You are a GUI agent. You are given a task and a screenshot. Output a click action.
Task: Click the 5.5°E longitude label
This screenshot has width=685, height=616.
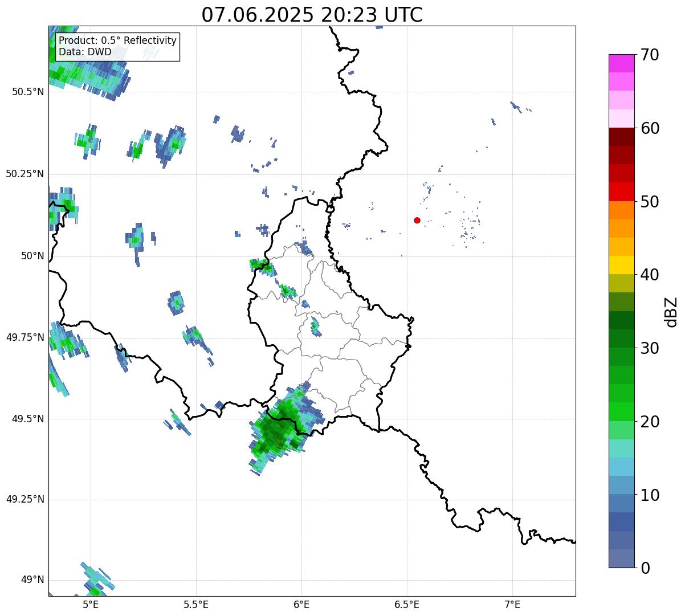[x=196, y=604]
